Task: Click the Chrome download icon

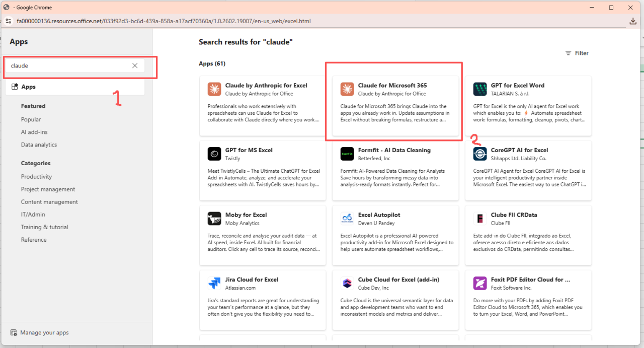Action: pyautogui.click(x=633, y=21)
